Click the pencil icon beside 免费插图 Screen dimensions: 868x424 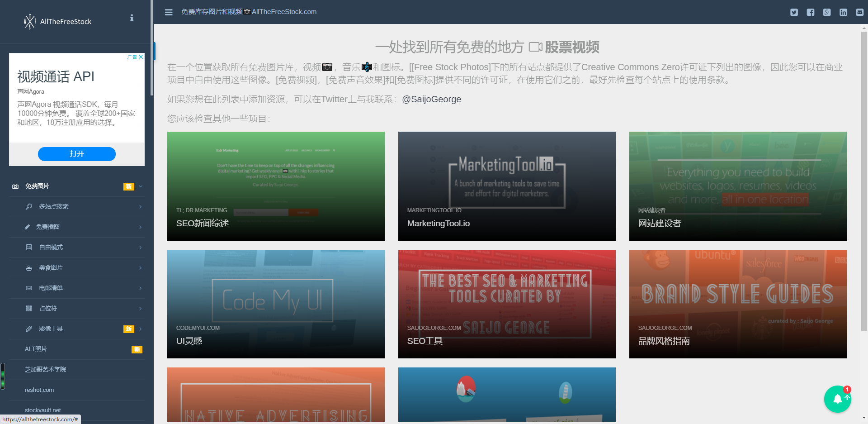pos(28,227)
